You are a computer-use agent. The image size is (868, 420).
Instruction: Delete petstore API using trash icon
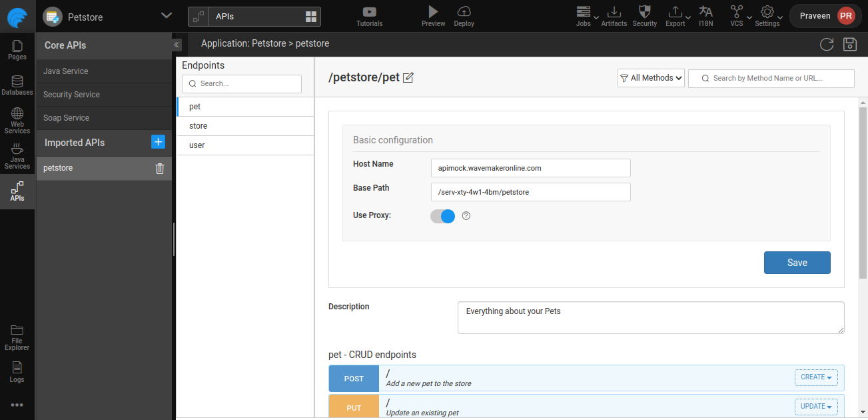click(x=160, y=169)
